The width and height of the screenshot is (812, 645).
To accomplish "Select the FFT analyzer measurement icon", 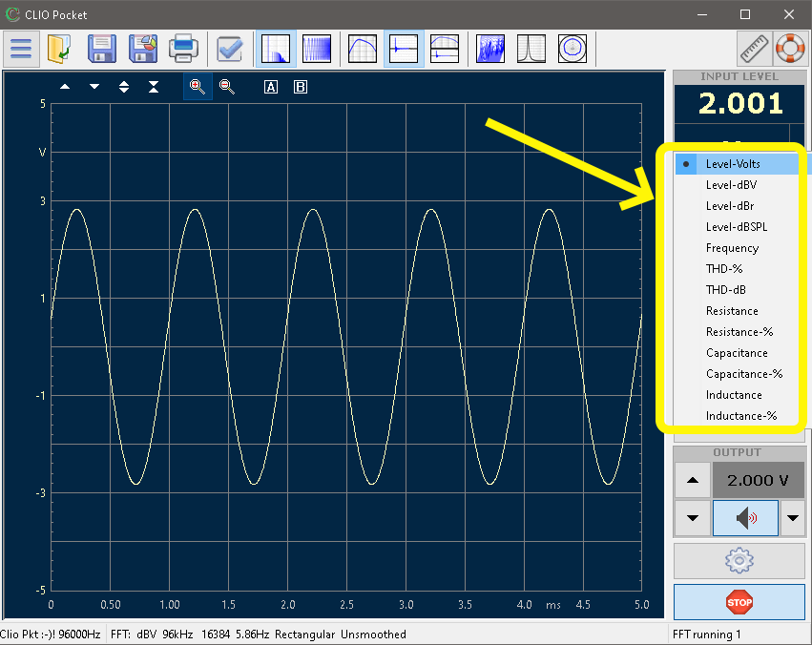I will pos(276,49).
